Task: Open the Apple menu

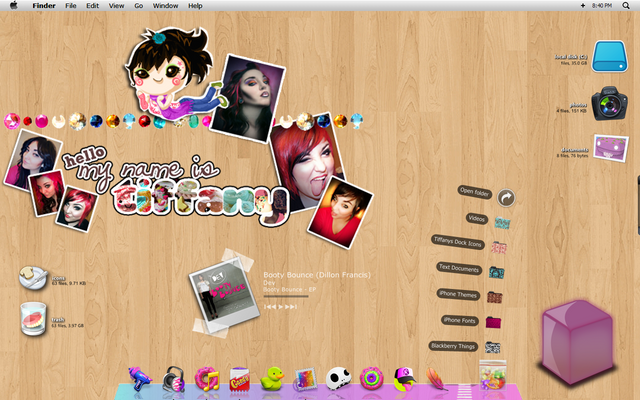Action: (14, 5)
